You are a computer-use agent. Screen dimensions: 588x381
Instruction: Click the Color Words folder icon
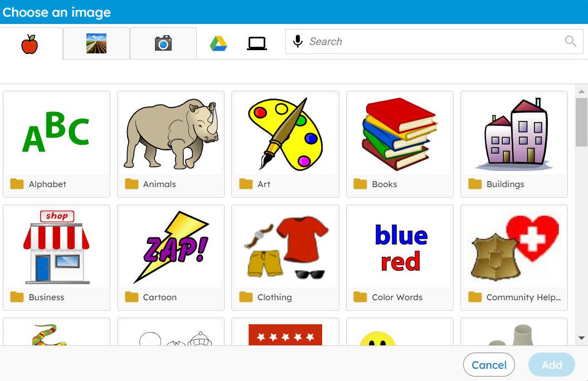(361, 297)
